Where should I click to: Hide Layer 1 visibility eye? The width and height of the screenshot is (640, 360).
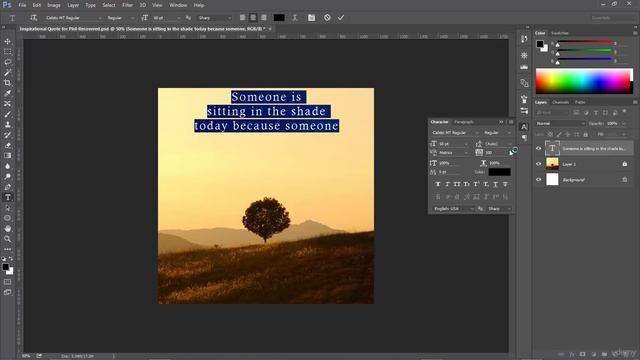coord(538,164)
